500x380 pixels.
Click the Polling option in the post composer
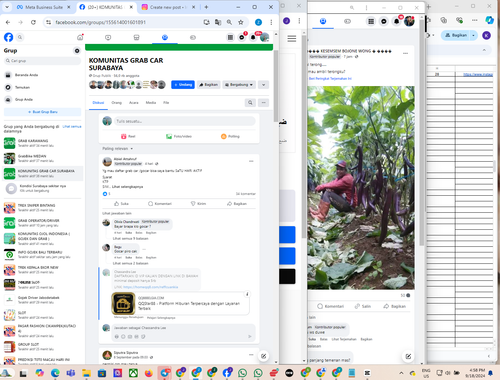click(230, 136)
